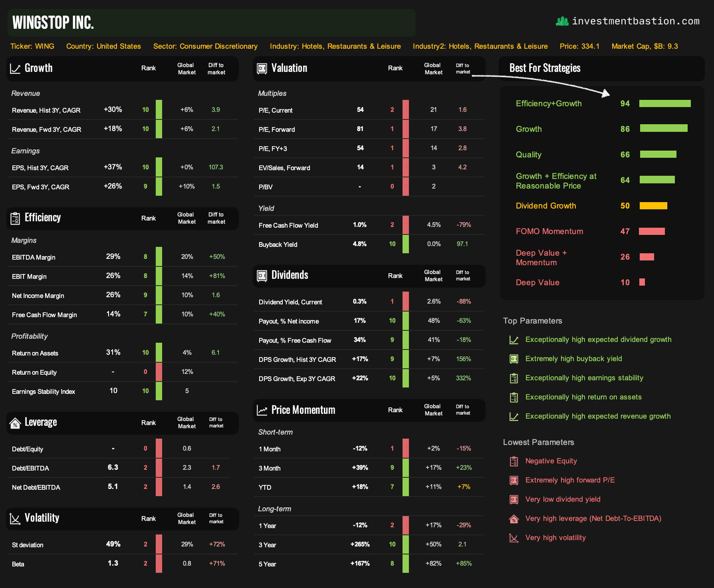This screenshot has height=588, width=714.
Task: Click the Best For Strategies heading
Action: [545, 68]
